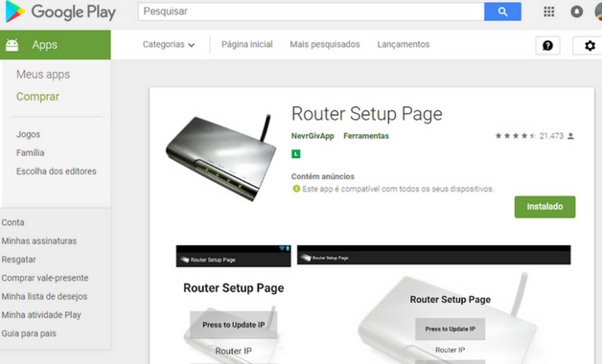
Task: Click the Router Setup Page app icon image
Action: pos(221,157)
